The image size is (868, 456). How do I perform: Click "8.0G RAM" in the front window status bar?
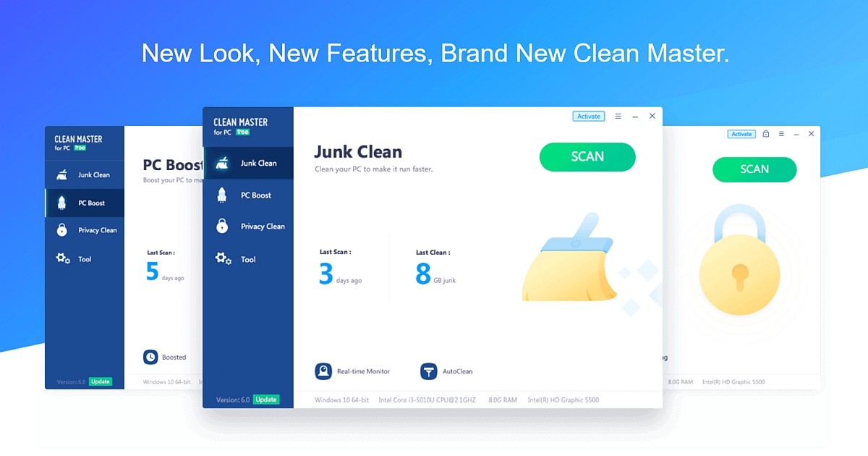point(503,400)
